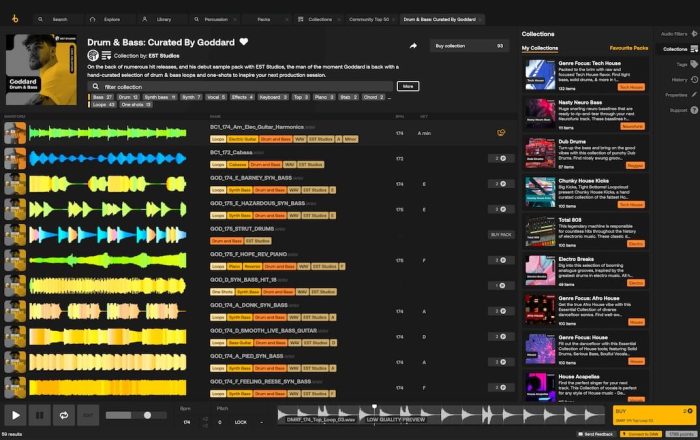The image size is (700, 440).
Task: Toggle the edit button beside loop
Action: (88, 415)
